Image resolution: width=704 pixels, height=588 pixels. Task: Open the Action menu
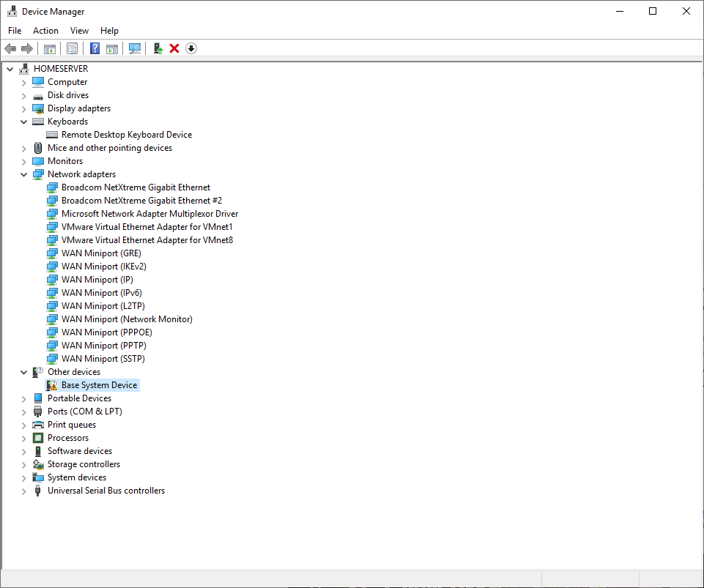[45, 31]
